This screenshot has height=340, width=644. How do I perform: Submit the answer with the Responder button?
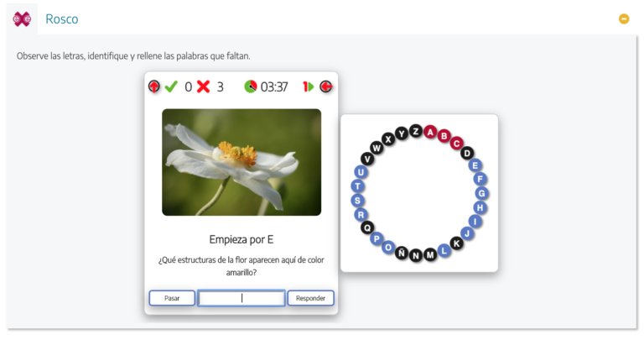[x=310, y=298]
